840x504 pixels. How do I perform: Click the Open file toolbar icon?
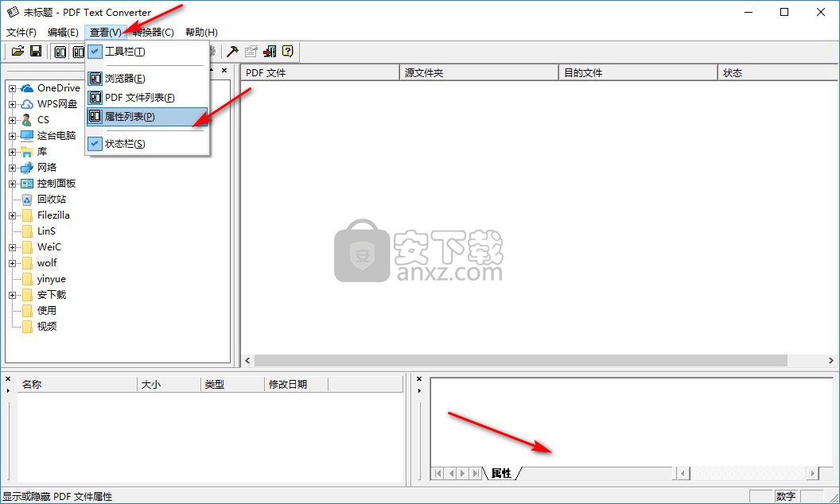pyautogui.click(x=17, y=52)
